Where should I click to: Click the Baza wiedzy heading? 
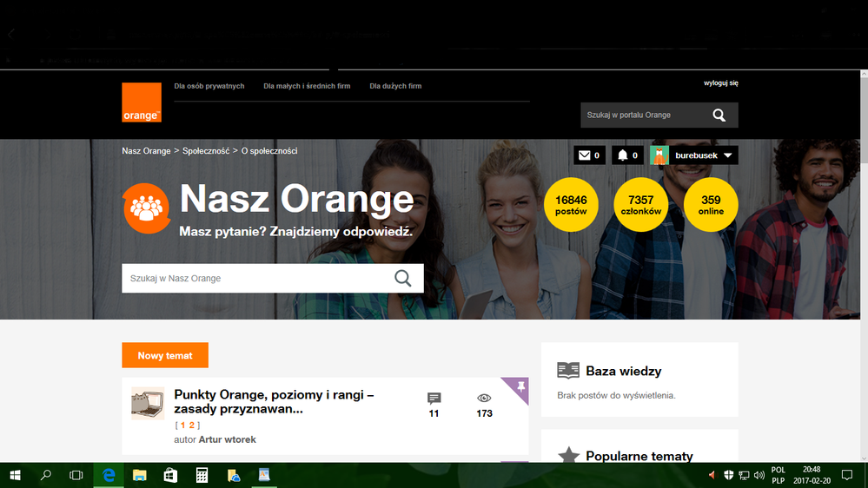[x=623, y=372]
